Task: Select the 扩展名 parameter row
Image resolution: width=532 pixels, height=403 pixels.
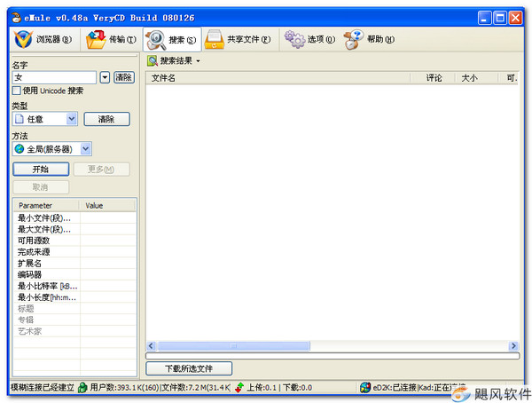Action: [74, 264]
